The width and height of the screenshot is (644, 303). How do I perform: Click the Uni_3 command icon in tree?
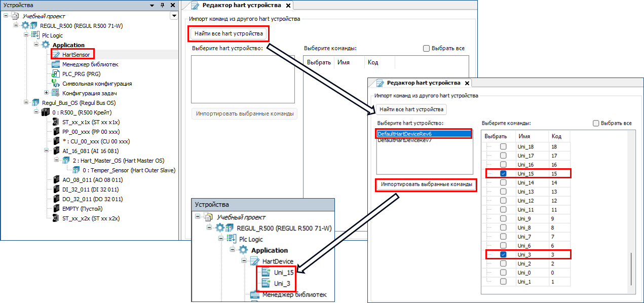266,283
